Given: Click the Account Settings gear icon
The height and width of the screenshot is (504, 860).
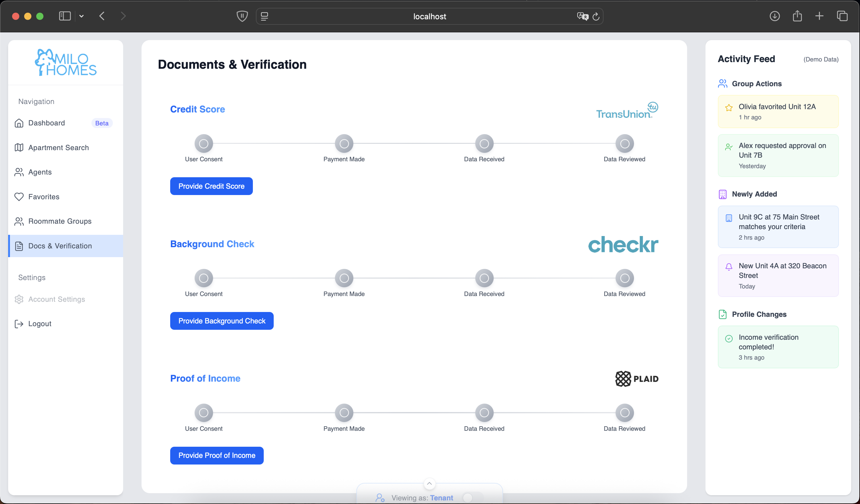Looking at the screenshot, I should pyautogui.click(x=19, y=299).
